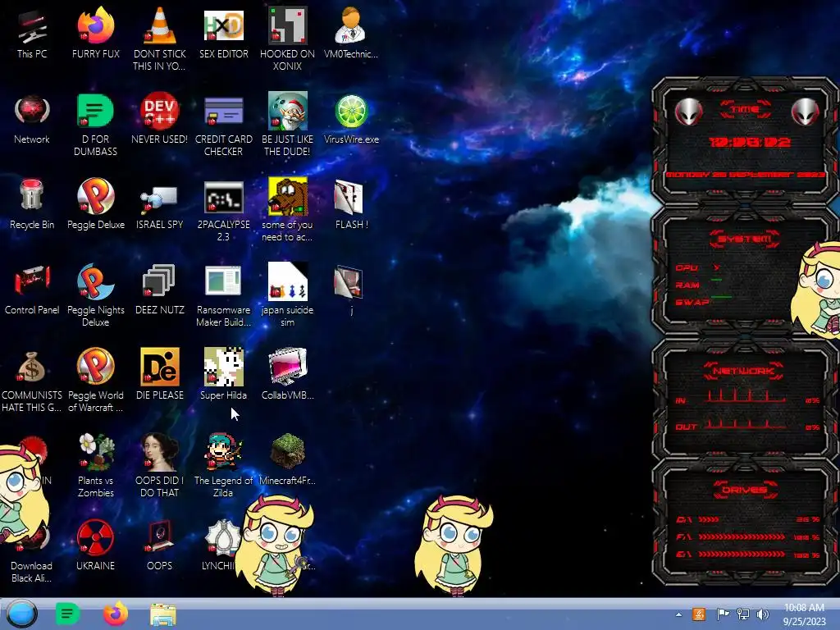Click the System widget header
The height and width of the screenshot is (630, 840).
[745, 239]
